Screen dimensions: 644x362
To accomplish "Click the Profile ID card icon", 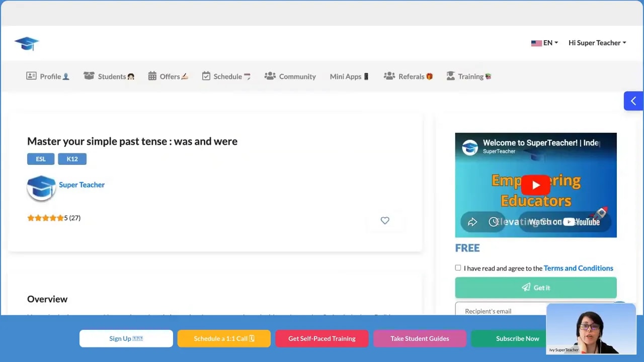I will coord(31,76).
